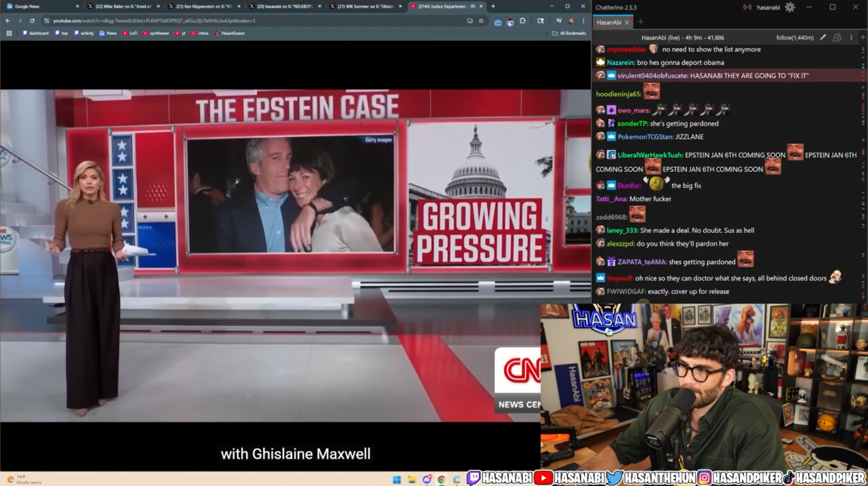Open Chrome apps grid in bookmarks bar
868x486 pixels.
(9, 33)
